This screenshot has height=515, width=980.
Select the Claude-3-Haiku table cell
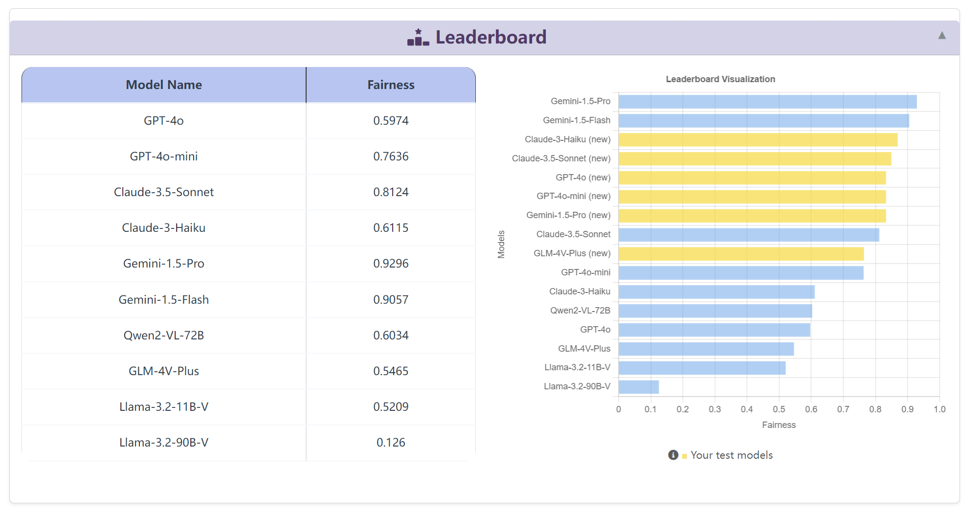pos(164,228)
